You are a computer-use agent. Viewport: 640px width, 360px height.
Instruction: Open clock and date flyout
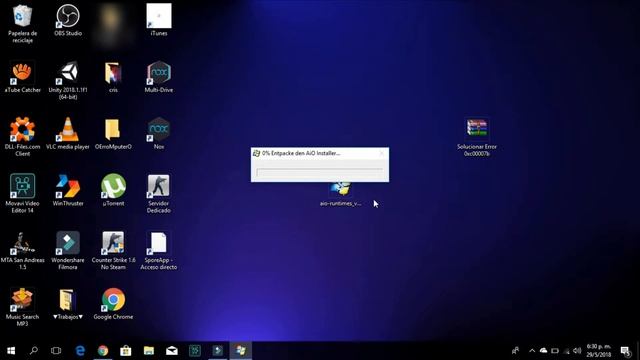599,351
